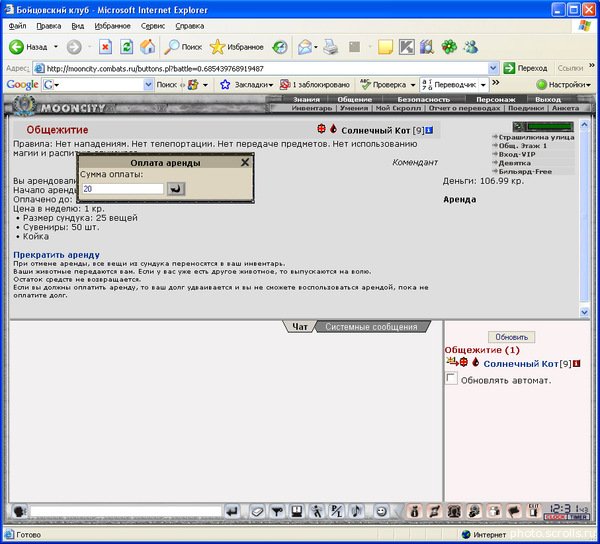Click the 1 заблокировано popup blocker button
Image resolution: width=600 pixels, height=544 pixels.
(315, 85)
